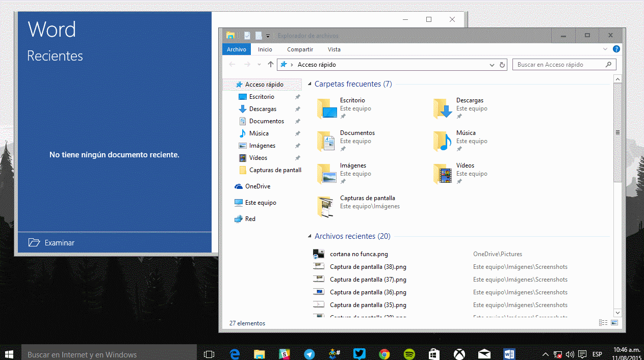The width and height of the screenshot is (644, 360).
Task: Expand the ribbon with the chevron
Action: click(605, 49)
